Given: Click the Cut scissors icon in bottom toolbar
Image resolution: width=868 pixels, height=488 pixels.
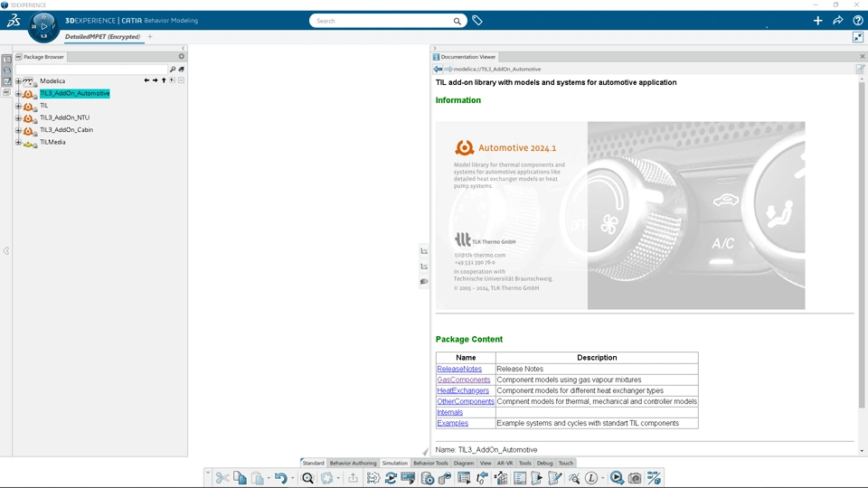Looking at the screenshot, I should [222, 478].
